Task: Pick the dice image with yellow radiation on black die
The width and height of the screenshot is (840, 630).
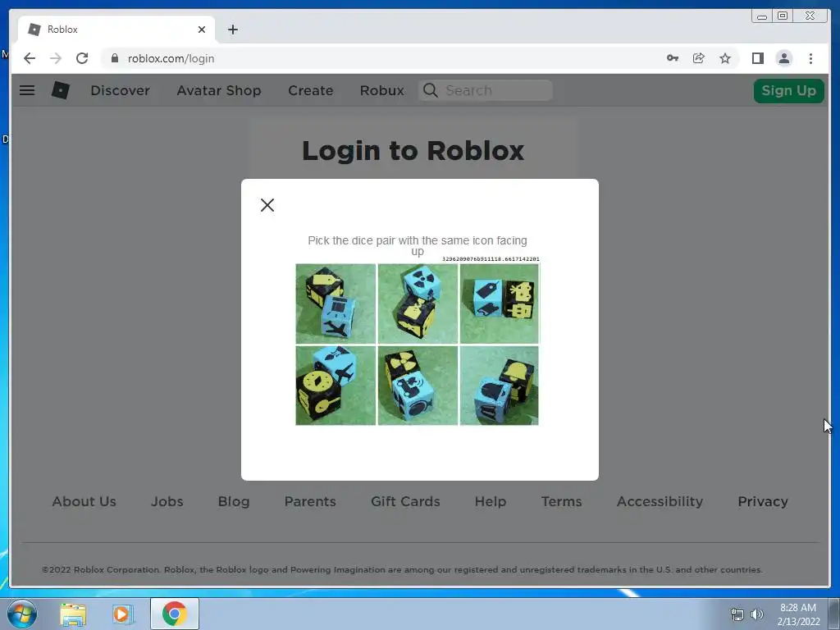Action: [x=418, y=386]
